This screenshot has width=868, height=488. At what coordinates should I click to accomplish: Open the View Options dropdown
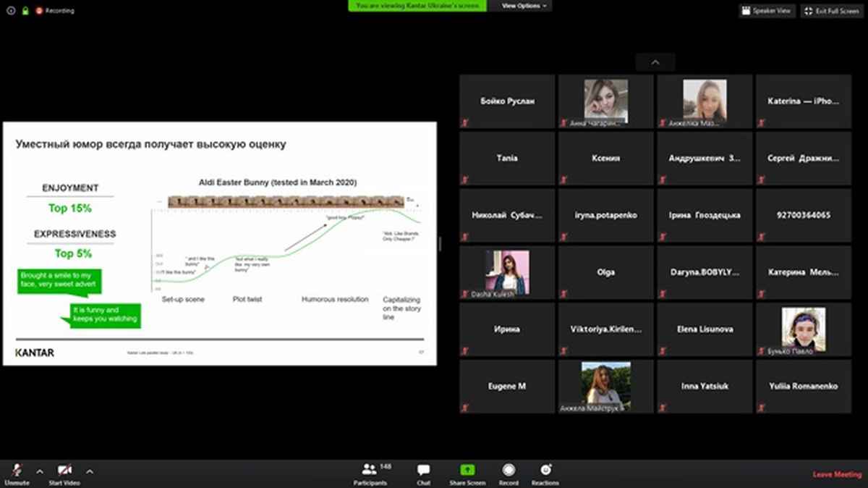pos(524,6)
